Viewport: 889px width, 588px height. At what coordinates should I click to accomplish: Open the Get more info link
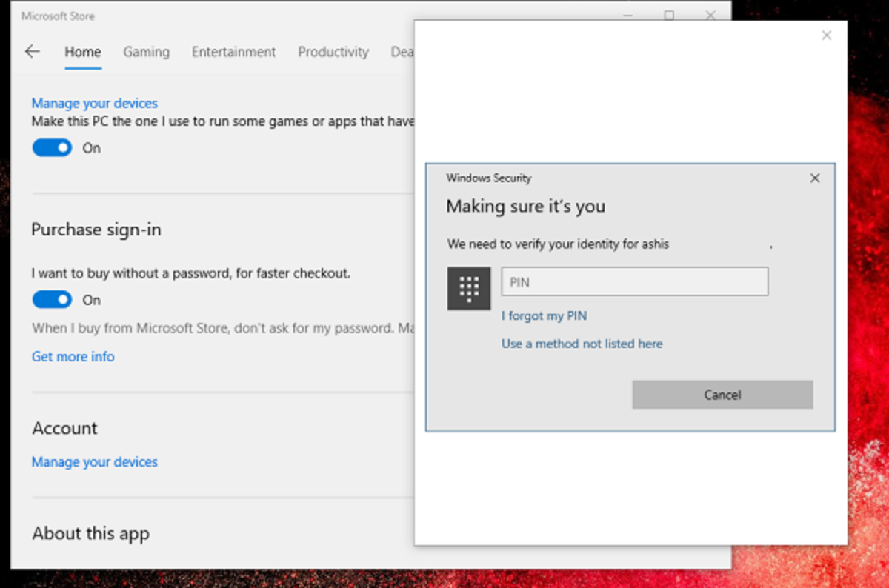click(x=73, y=357)
